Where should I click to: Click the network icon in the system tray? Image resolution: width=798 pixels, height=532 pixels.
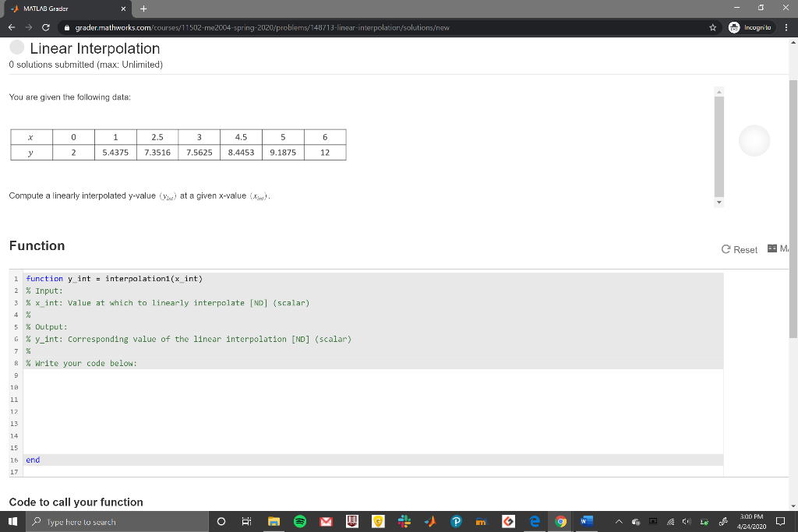coord(670,522)
